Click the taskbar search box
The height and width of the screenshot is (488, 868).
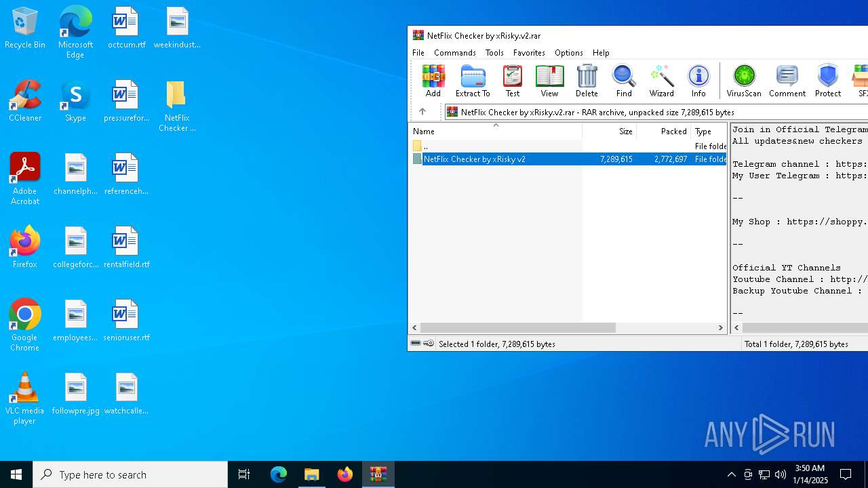coord(130,474)
